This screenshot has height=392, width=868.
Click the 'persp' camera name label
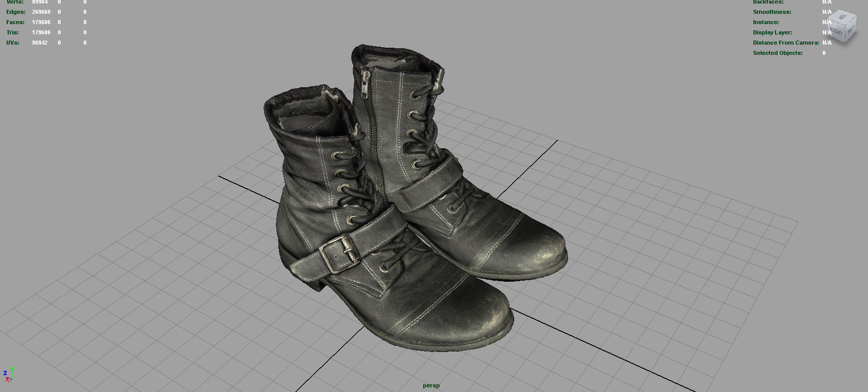pos(431,385)
